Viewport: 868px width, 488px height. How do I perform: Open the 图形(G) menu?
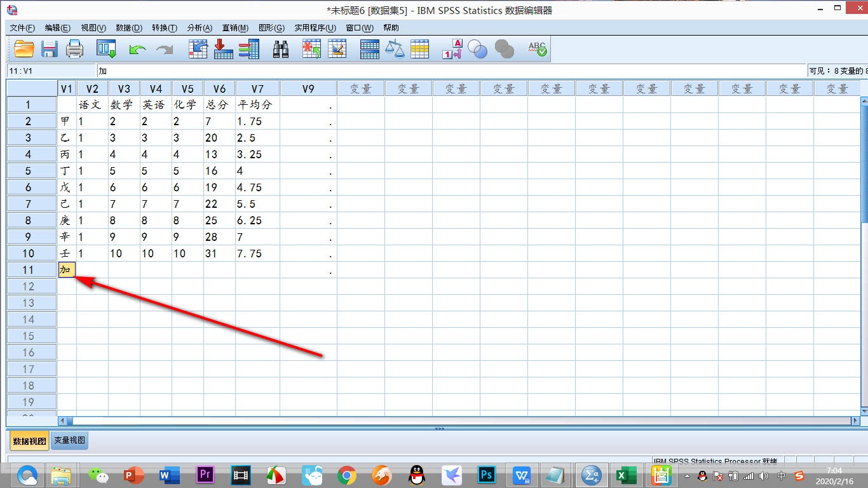coord(271,28)
